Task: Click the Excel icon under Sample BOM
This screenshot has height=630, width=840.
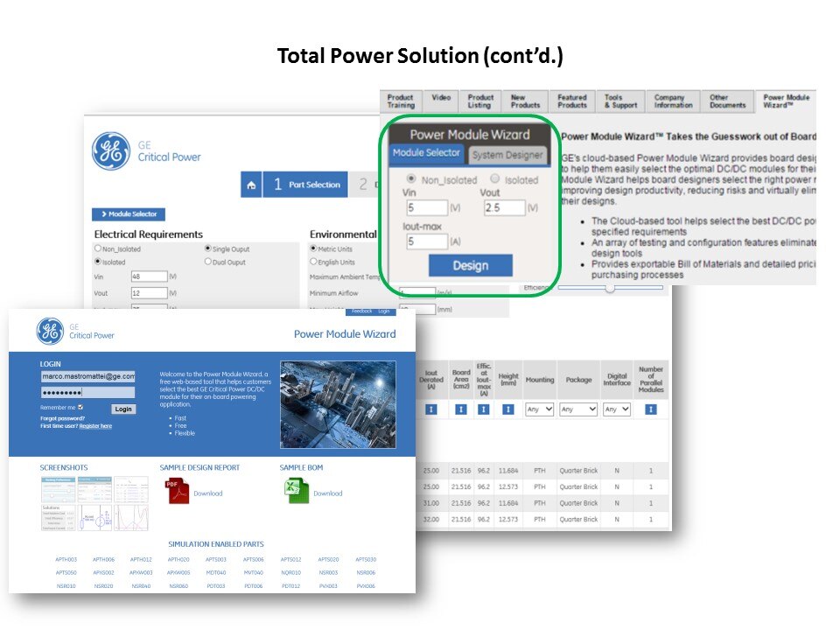Action: [x=297, y=493]
